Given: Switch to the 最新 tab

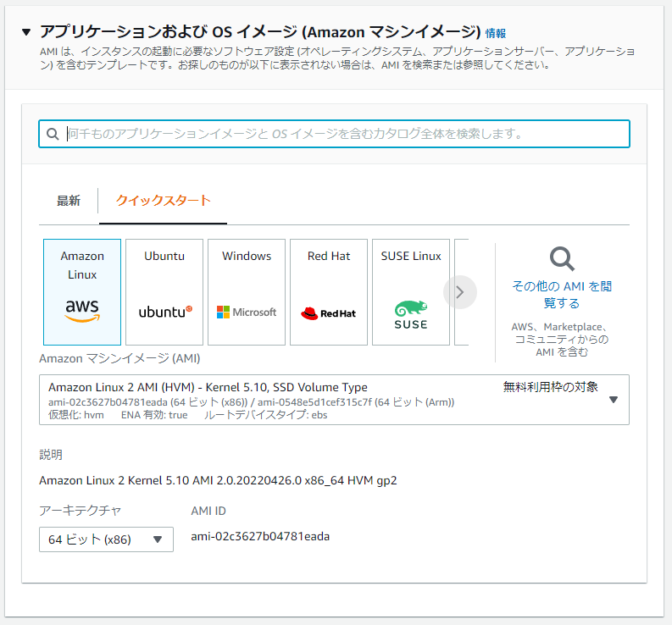Looking at the screenshot, I should coord(69,201).
